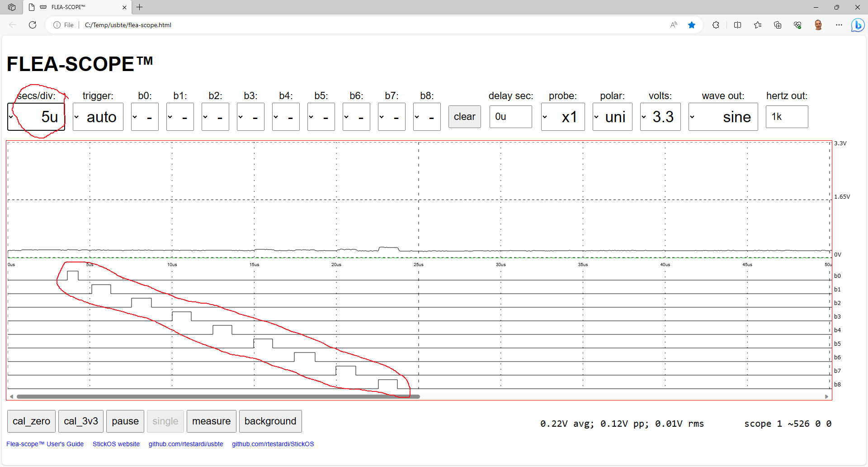Click the measure button
868x467 pixels.
coord(211,421)
